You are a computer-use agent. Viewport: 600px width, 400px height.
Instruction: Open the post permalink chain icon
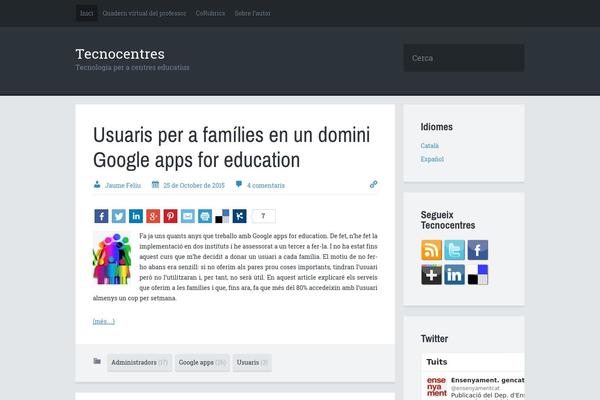coord(373,184)
